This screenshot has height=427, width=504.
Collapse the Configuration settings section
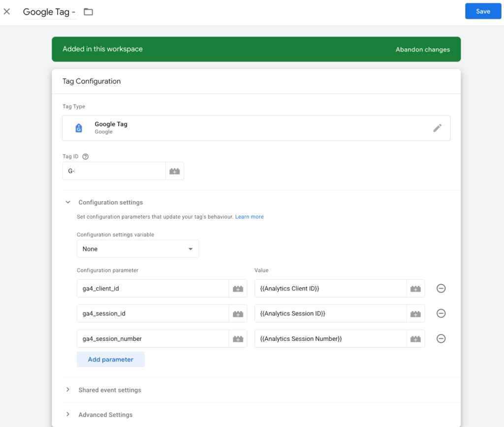[x=68, y=202]
